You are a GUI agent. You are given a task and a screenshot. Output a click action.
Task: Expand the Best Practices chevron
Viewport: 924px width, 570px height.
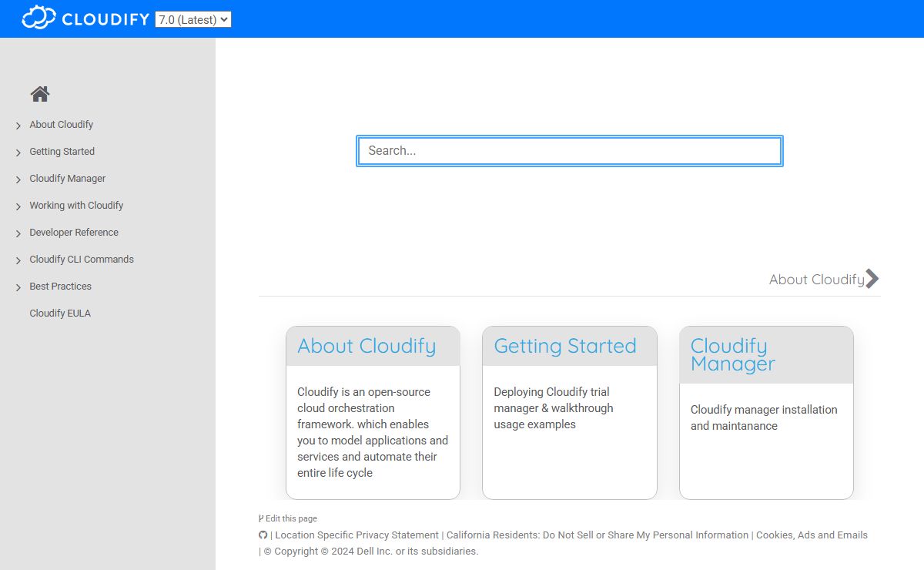(18, 287)
